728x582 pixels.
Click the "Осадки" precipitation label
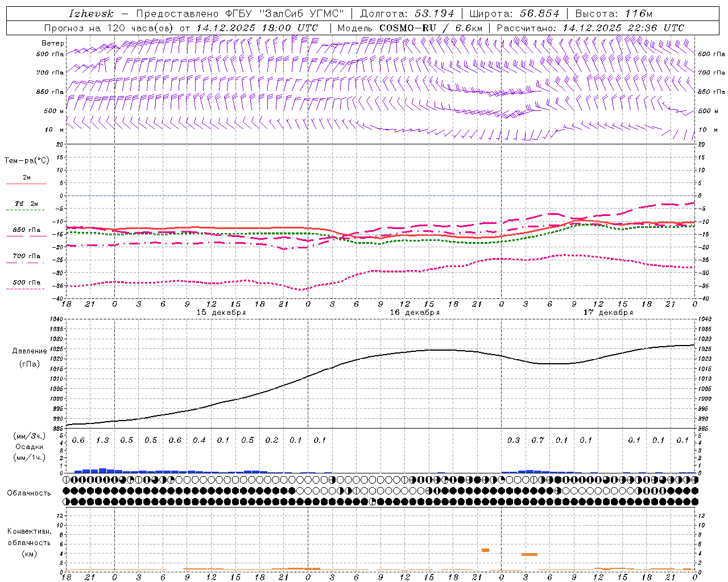30,447
